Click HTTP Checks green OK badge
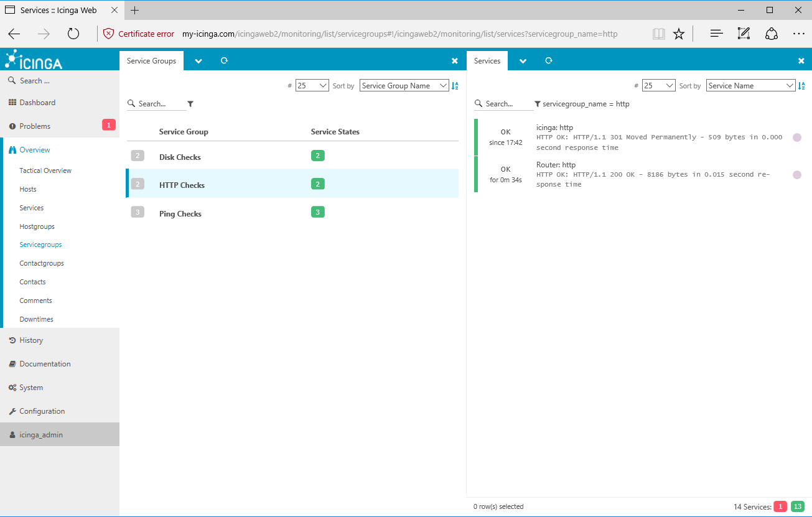Screen dimensions: 812x517 pyautogui.click(x=317, y=184)
